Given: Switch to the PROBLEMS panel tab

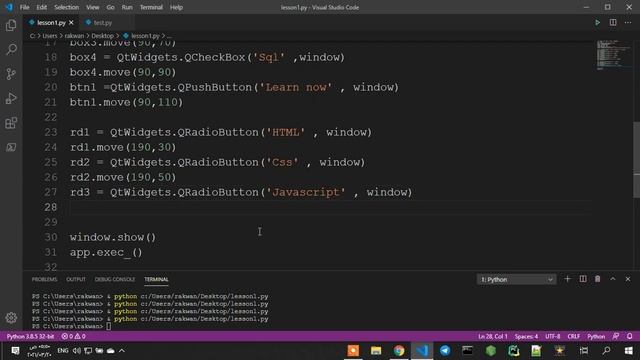Looking at the screenshot, I should (x=44, y=280).
